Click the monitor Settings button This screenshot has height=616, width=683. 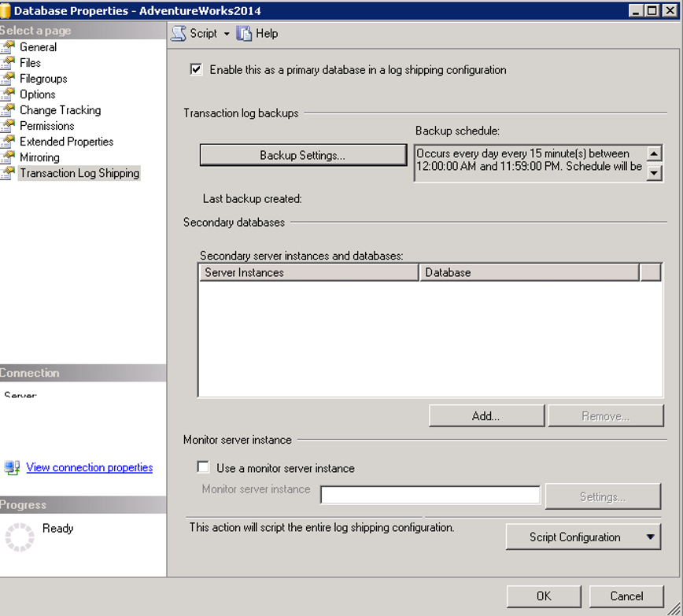603,496
